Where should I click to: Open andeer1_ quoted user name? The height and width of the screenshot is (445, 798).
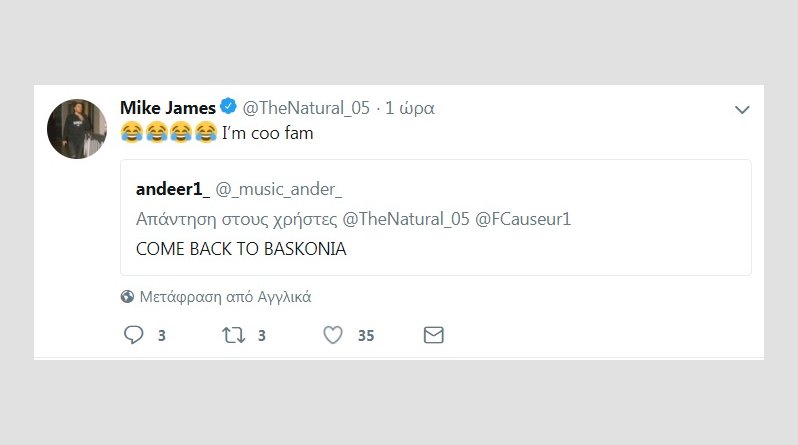click(171, 190)
